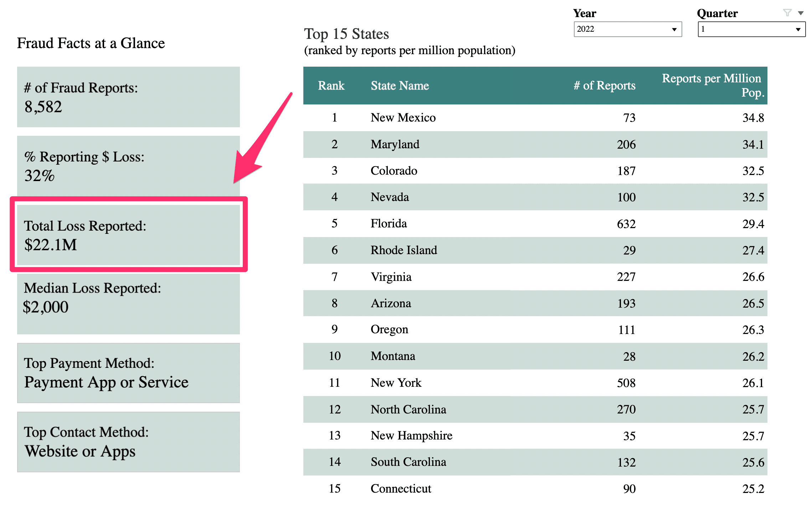Click the Top Payment Method card
Screen dimensions: 812x509
click(128, 373)
